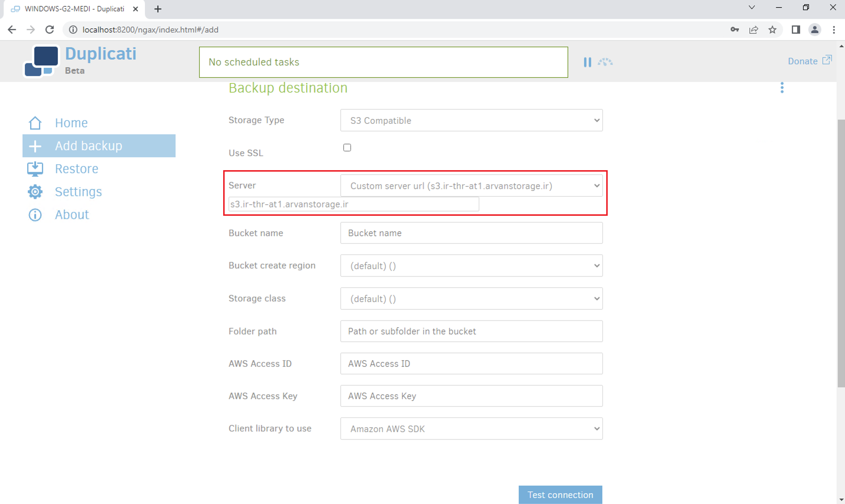This screenshot has height=504, width=845.
Task: Click the throttle speed gauge icon
Action: pos(605,62)
